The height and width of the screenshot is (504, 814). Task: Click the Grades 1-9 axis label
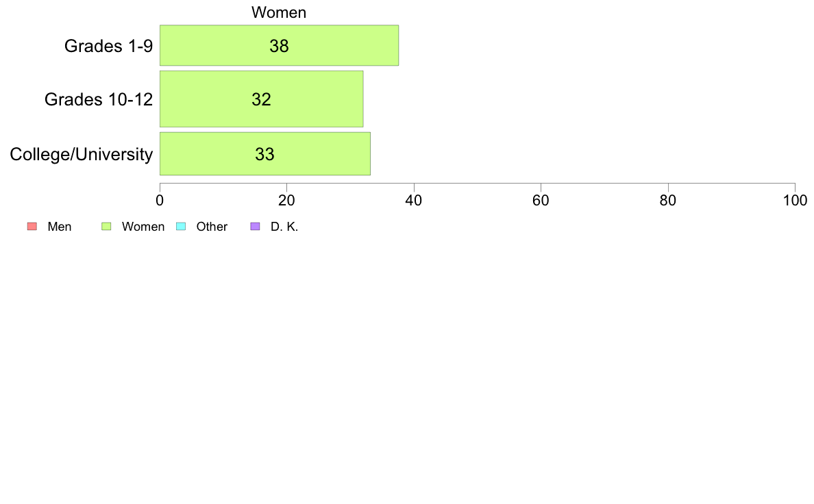coord(108,46)
